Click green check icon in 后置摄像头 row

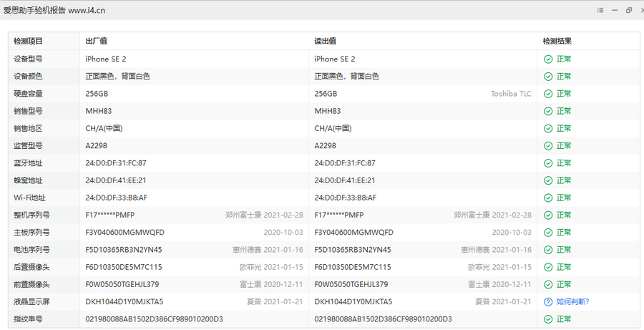pyautogui.click(x=548, y=267)
